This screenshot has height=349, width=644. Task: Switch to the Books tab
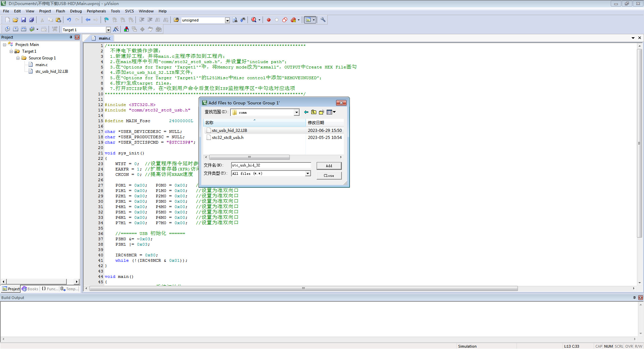point(30,289)
